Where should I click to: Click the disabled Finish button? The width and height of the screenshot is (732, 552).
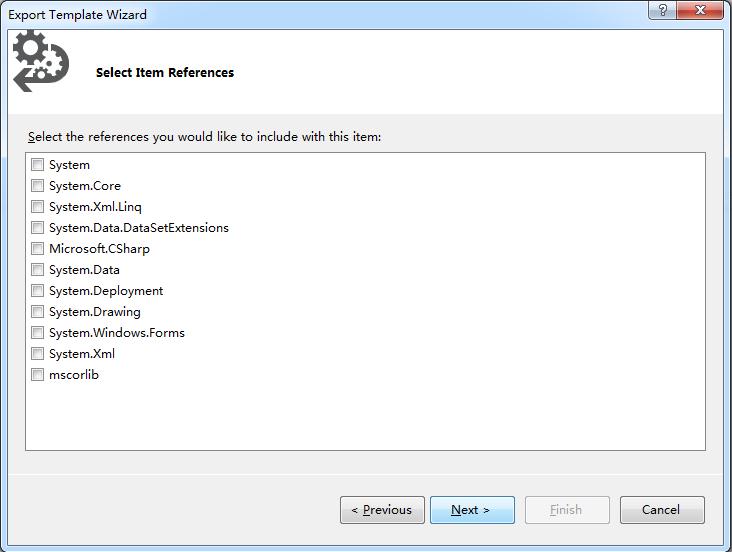567,510
